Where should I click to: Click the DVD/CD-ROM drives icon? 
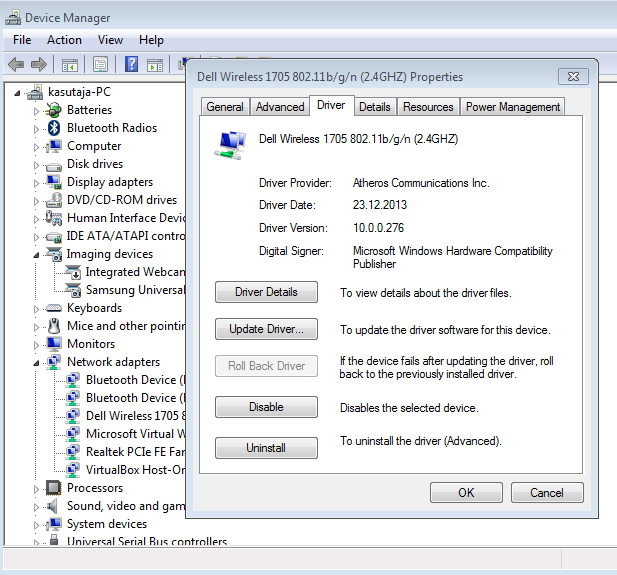click(54, 200)
